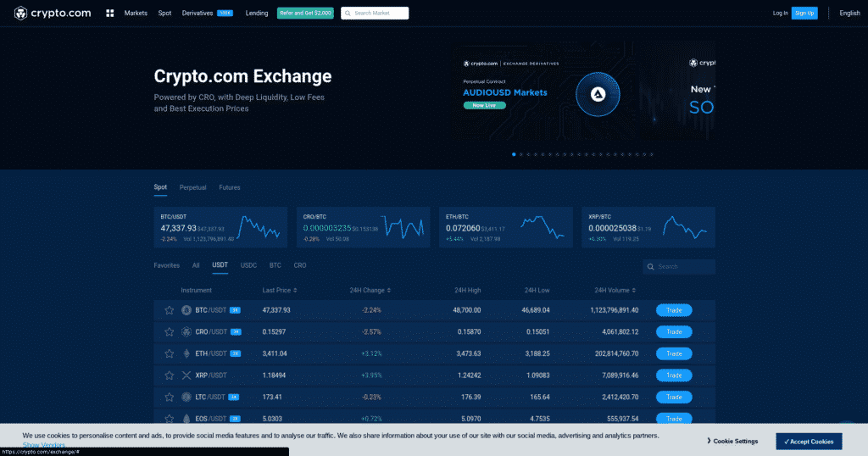Favorite the CRO/USDT row star
868x456 pixels.
(169, 332)
